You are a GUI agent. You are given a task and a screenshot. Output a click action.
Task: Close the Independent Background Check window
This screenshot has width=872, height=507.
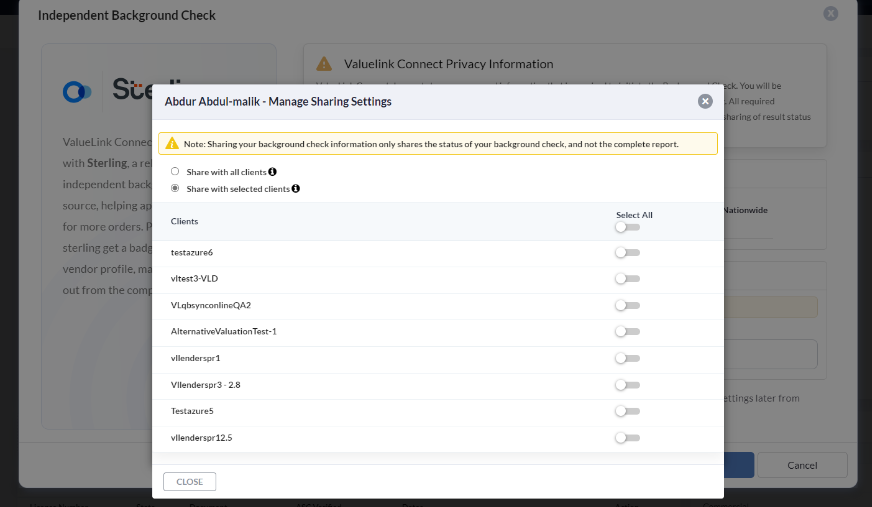point(830,13)
